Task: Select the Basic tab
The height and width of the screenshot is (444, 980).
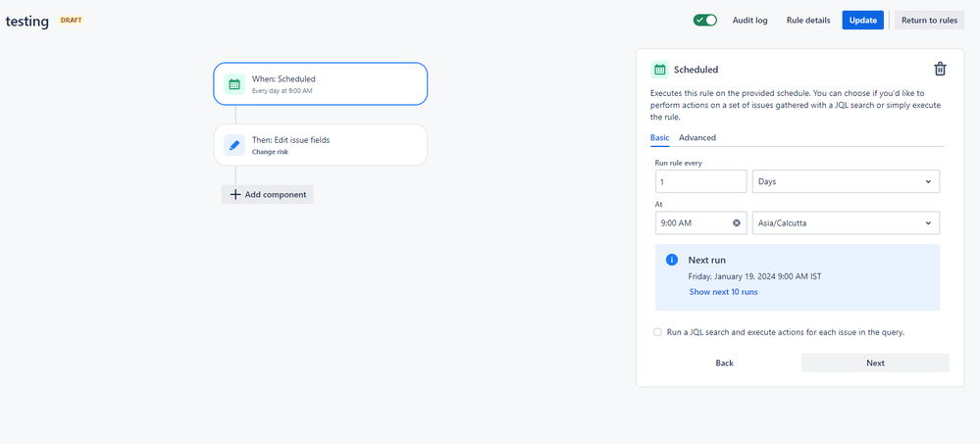Action: (x=659, y=137)
